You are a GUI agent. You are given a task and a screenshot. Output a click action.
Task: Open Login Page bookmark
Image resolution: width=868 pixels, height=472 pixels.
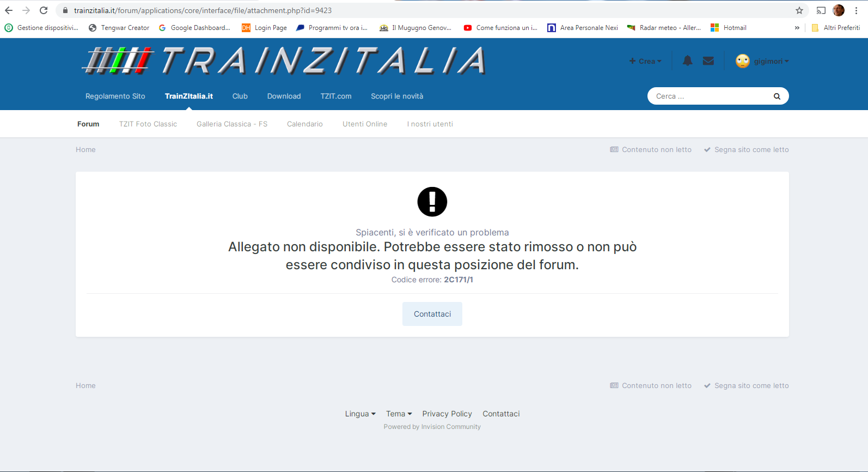click(265, 28)
